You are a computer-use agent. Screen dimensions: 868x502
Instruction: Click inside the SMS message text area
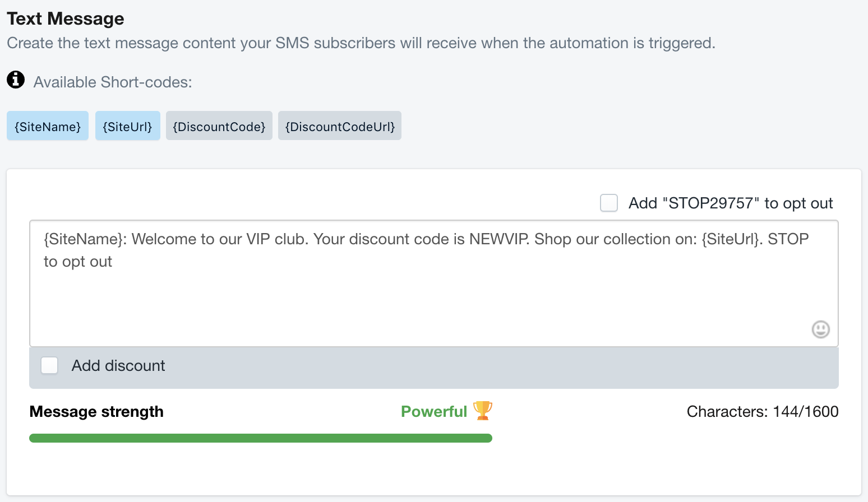coord(434,283)
